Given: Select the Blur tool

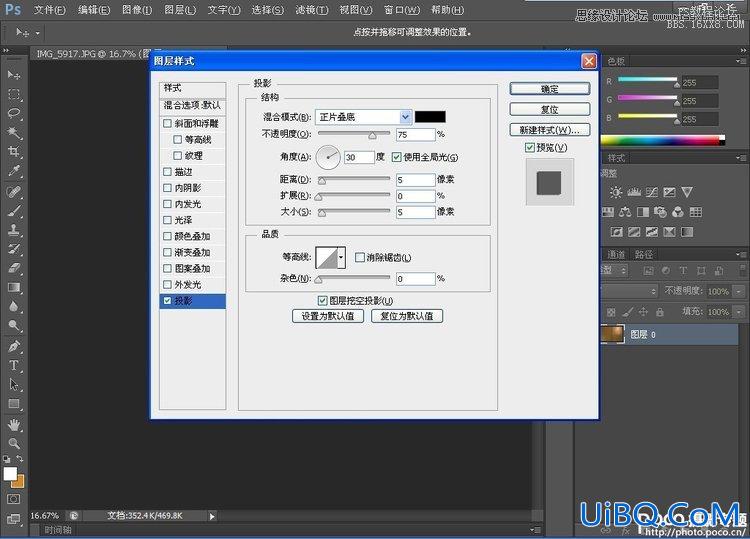Looking at the screenshot, I should (x=14, y=307).
